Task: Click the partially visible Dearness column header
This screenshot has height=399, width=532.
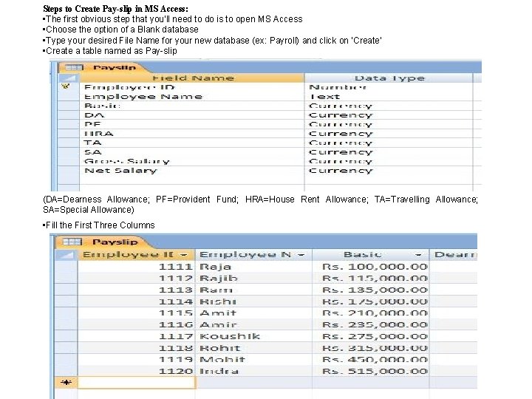Action: coord(454,254)
